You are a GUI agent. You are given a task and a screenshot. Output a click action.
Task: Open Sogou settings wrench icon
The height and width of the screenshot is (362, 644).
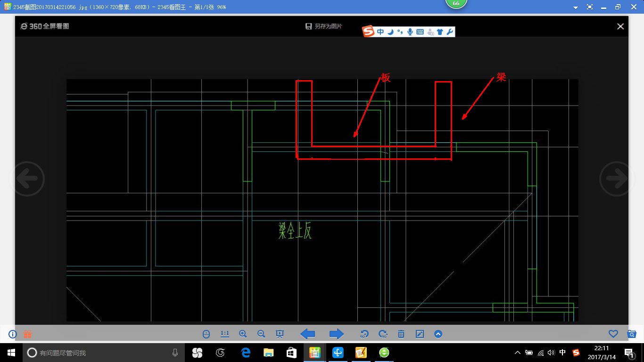point(450,32)
